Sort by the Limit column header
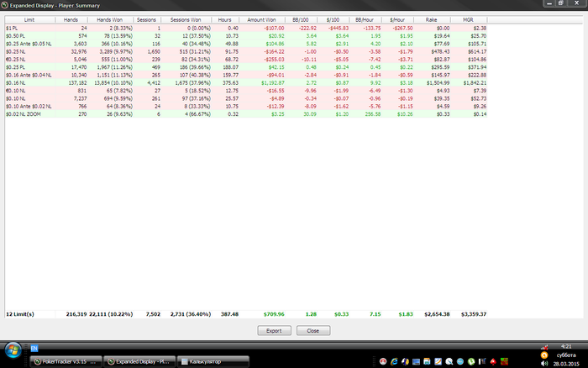This screenshot has height=368, width=588. click(29, 19)
